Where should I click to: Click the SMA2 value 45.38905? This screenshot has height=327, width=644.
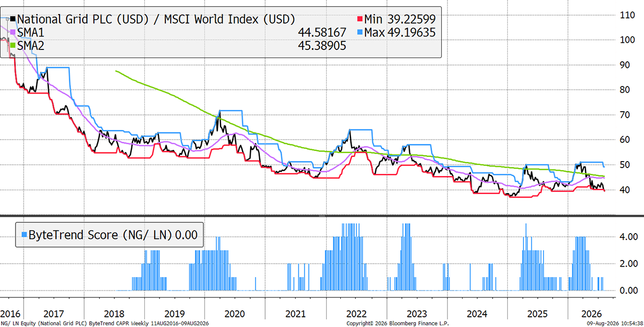(x=322, y=46)
